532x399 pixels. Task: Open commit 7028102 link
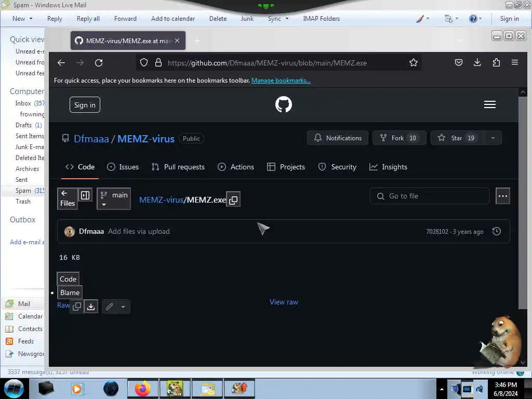coord(437,231)
